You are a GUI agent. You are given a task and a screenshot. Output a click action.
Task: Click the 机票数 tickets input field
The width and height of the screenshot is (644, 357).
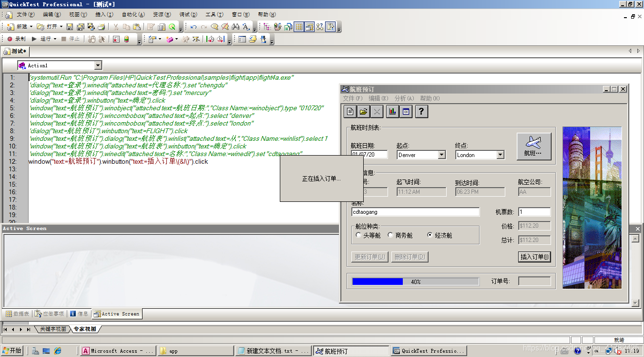534,212
